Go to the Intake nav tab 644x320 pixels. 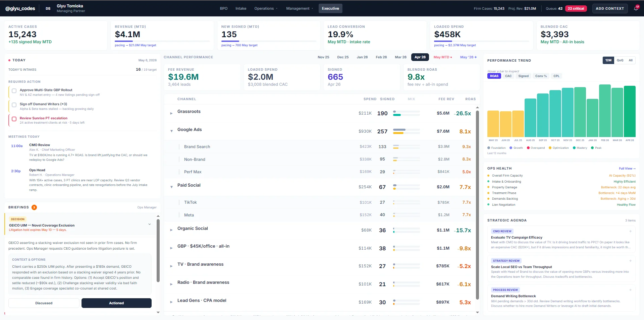click(x=241, y=8)
